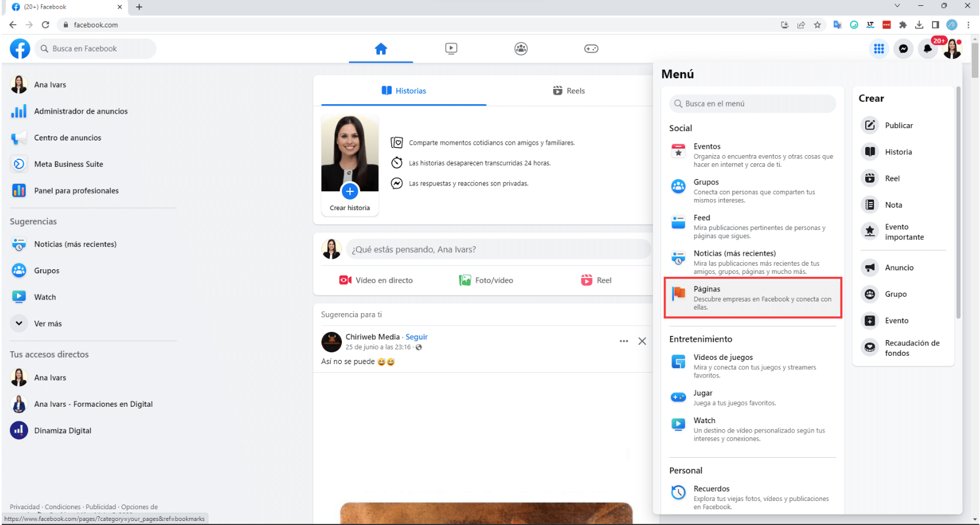Open Feed in the Social menu

[x=753, y=227]
